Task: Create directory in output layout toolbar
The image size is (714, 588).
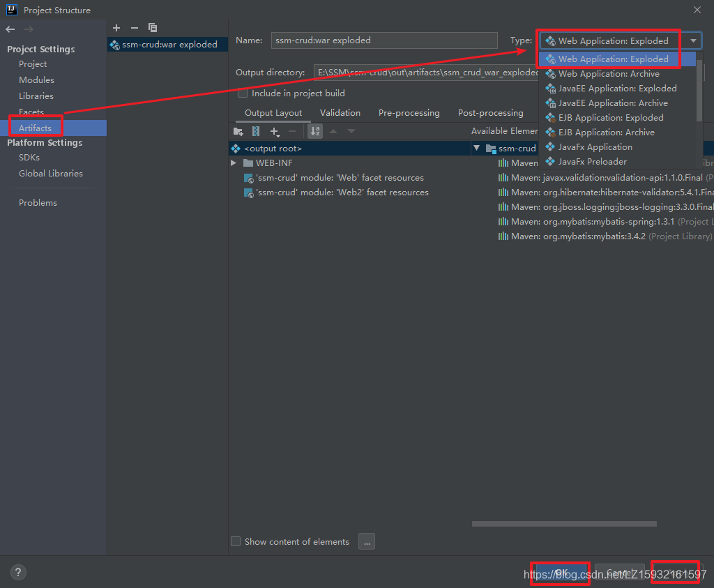Action: pyautogui.click(x=238, y=132)
